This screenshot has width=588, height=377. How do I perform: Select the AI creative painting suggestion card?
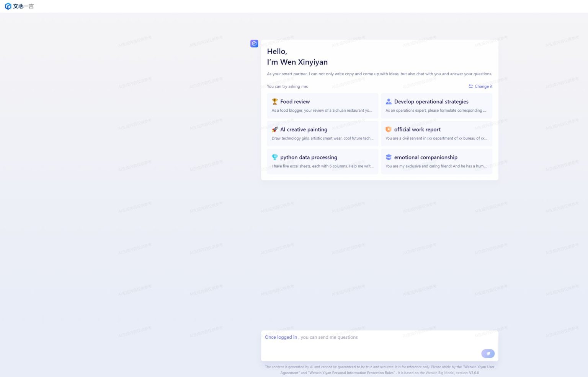[322, 133]
